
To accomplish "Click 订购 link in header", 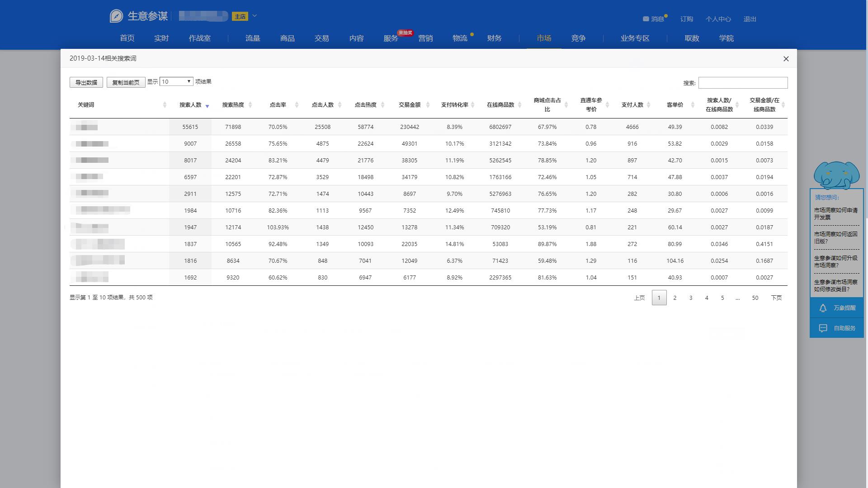I will [x=687, y=19].
